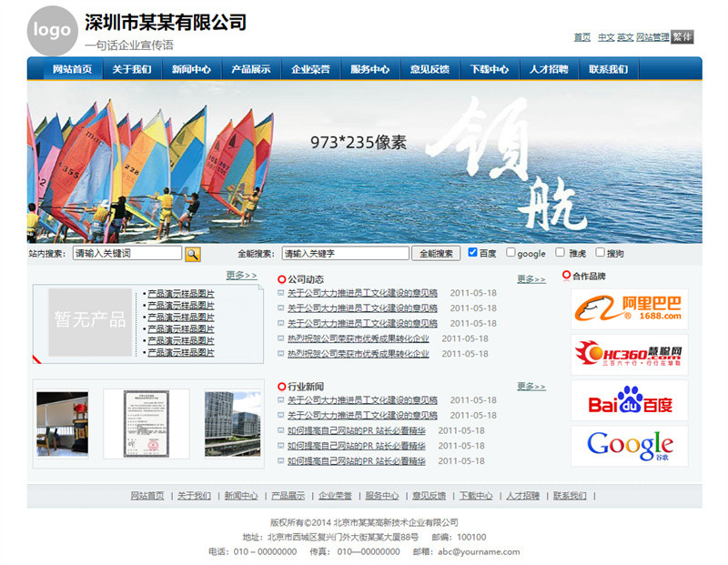This screenshot has width=728, height=565.
Task: Open 网站首页 in the footer links
Action: tap(147, 496)
